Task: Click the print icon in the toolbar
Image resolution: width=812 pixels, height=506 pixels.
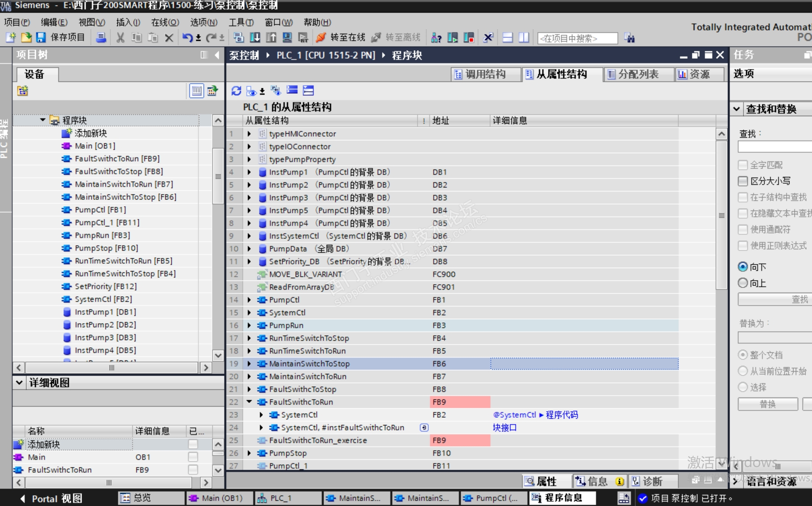Action: coord(101,38)
